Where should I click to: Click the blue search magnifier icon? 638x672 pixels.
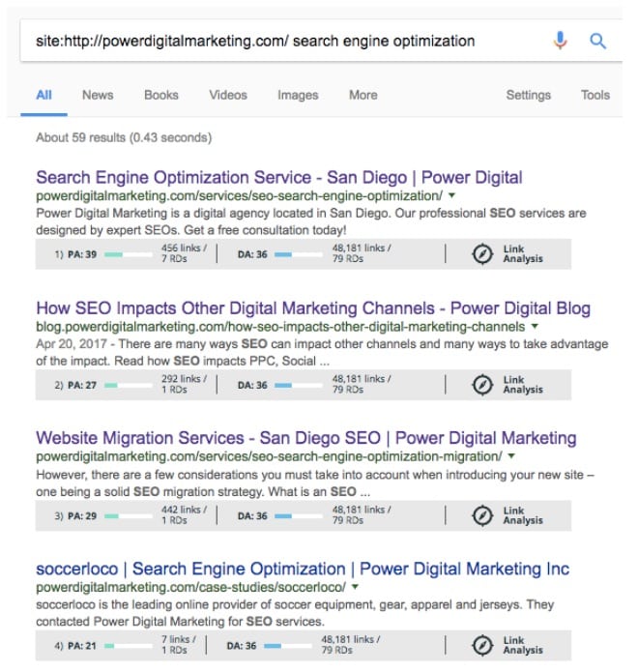click(x=597, y=42)
